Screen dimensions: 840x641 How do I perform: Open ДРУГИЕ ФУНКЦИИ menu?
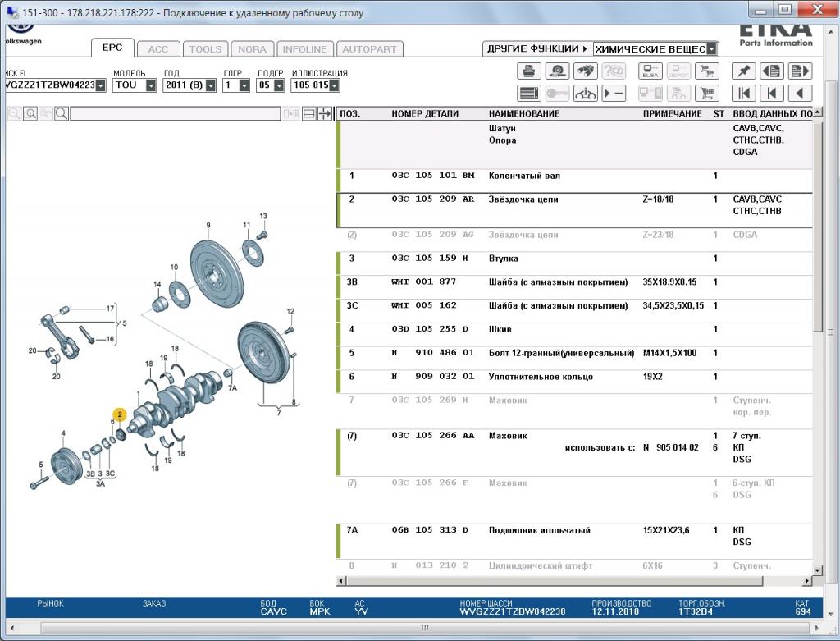(537, 48)
